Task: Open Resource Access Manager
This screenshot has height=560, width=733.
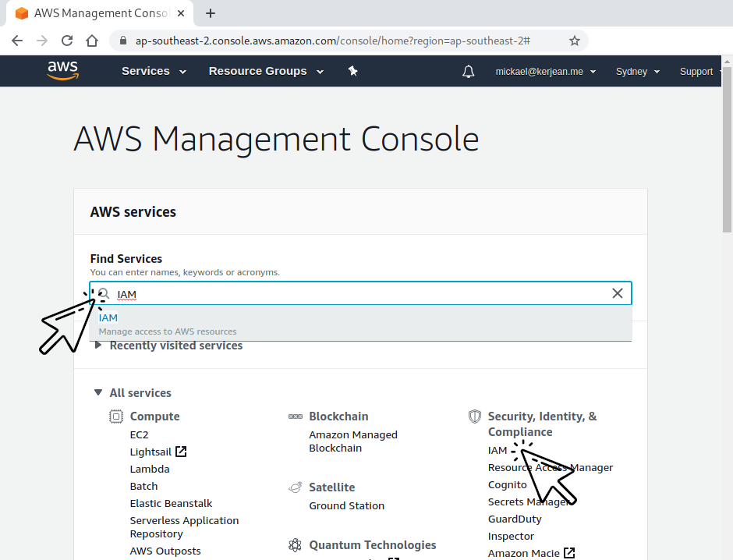Action: (x=551, y=467)
